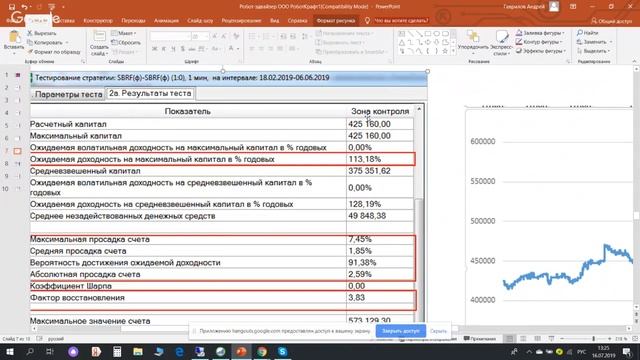Viewport: 640px width, 360px height.
Task: Click increase font size icon
Action: (x=215, y=37)
